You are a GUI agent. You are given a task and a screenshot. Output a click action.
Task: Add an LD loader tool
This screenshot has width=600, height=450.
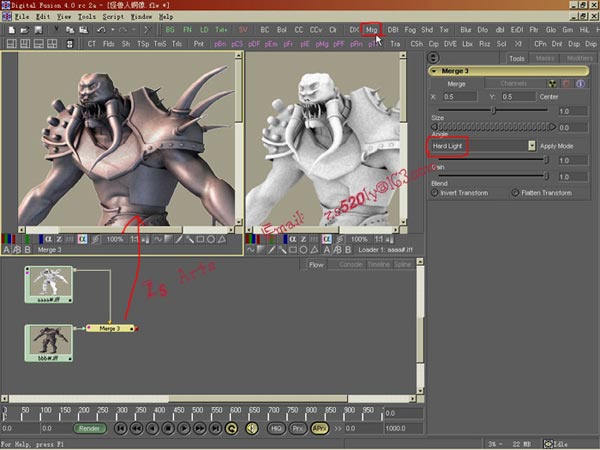click(x=204, y=30)
